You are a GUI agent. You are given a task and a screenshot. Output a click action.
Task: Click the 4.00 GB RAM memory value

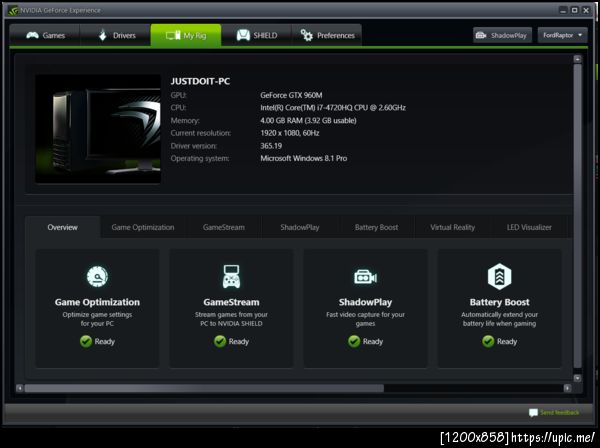point(308,121)
